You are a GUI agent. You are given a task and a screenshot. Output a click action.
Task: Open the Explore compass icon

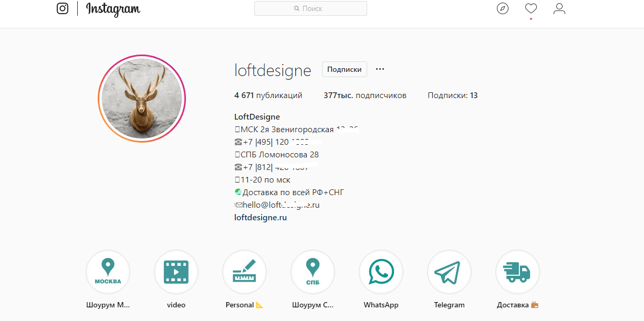pos(503,8)
